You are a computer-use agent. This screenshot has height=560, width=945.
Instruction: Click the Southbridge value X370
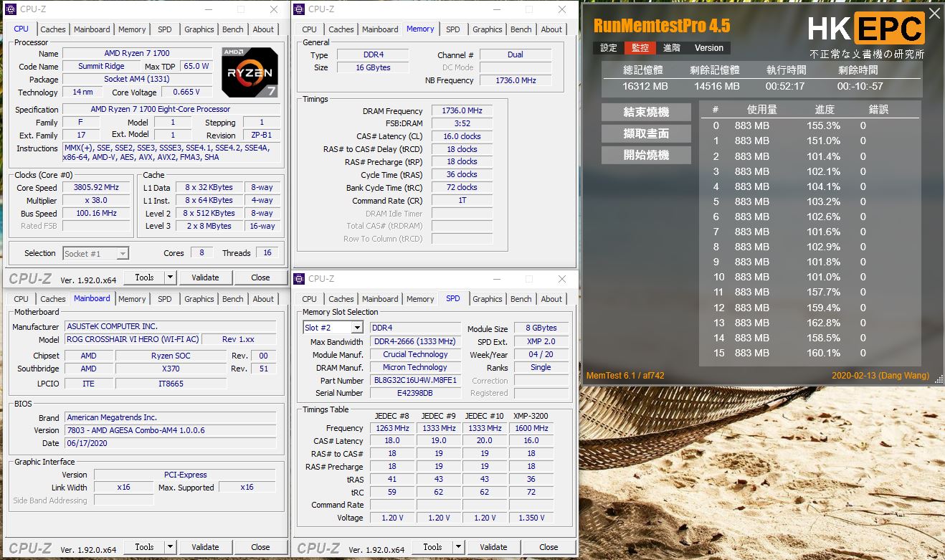tap(171, 369)
